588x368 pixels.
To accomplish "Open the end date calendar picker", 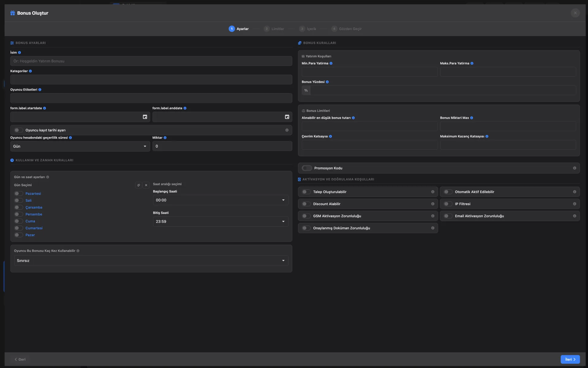I will pos(287,117).
